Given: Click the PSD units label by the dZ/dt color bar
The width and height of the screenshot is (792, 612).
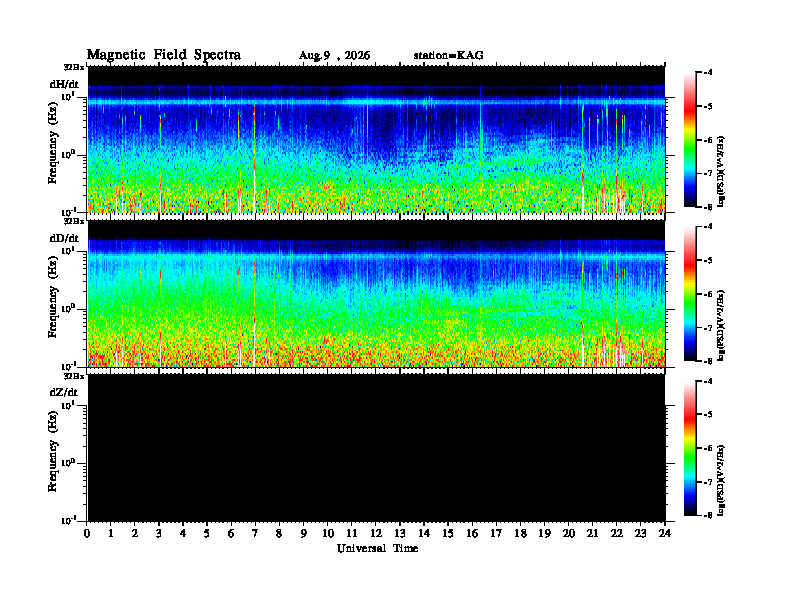Looking at the screenshot, I should 721,480.
